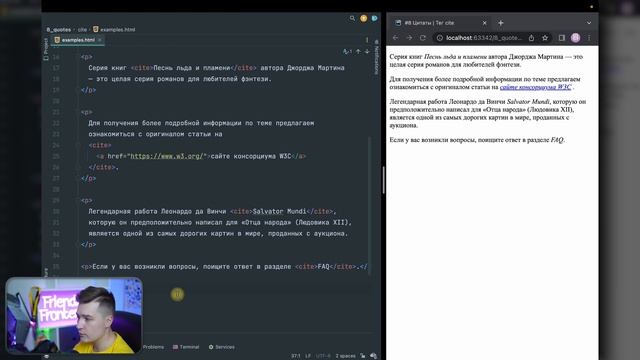This screenshot has height=360, width=640.
Task: Open the Terminal tool window tab
Action: pos(186,347)
